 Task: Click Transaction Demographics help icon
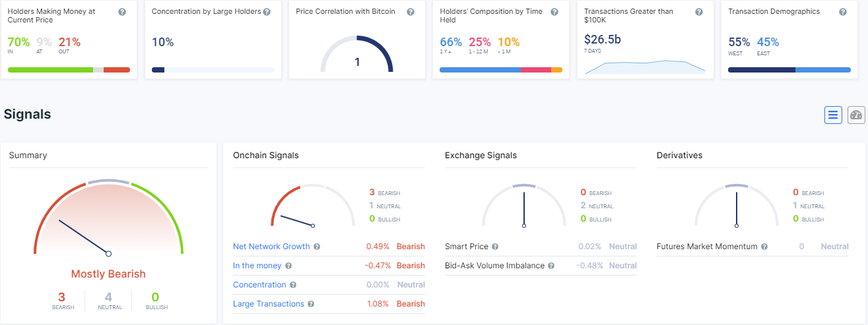coord(843,12)
